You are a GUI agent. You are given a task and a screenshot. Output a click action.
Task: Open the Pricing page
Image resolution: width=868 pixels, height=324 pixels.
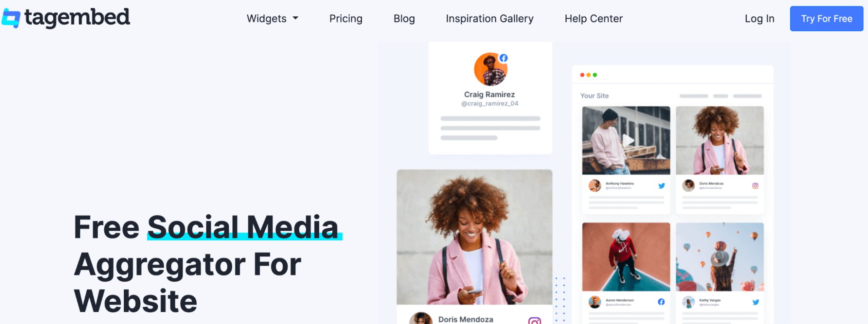(346, 19)
